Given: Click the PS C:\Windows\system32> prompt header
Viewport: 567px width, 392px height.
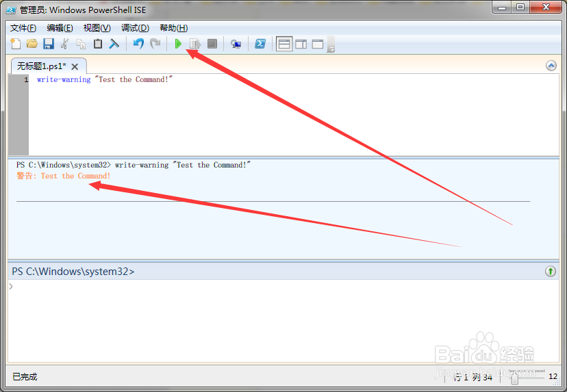Looking at the screenshot, I should [x=73, y=272].
